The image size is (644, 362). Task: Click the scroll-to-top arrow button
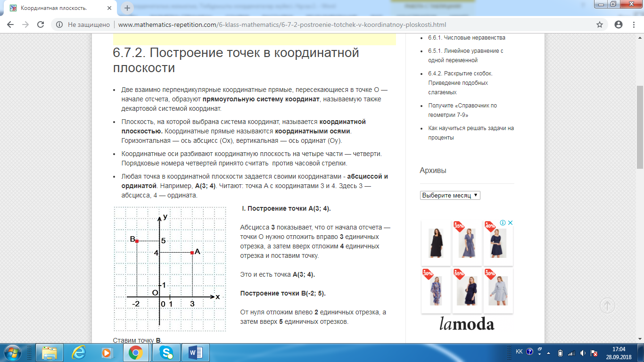[607, 305]
